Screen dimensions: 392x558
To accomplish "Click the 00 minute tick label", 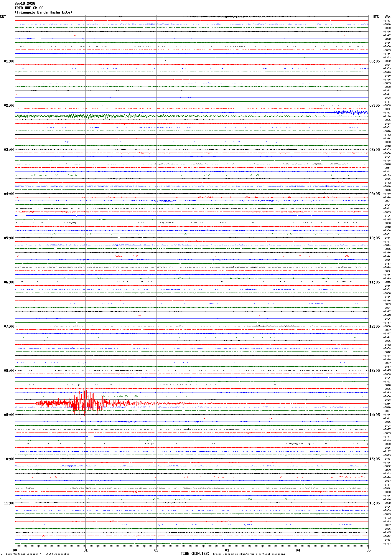I will (x=15, y=550).
